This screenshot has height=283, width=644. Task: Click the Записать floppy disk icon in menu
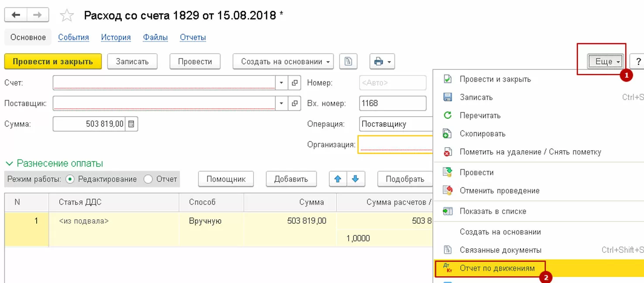(x=448, y=97)
